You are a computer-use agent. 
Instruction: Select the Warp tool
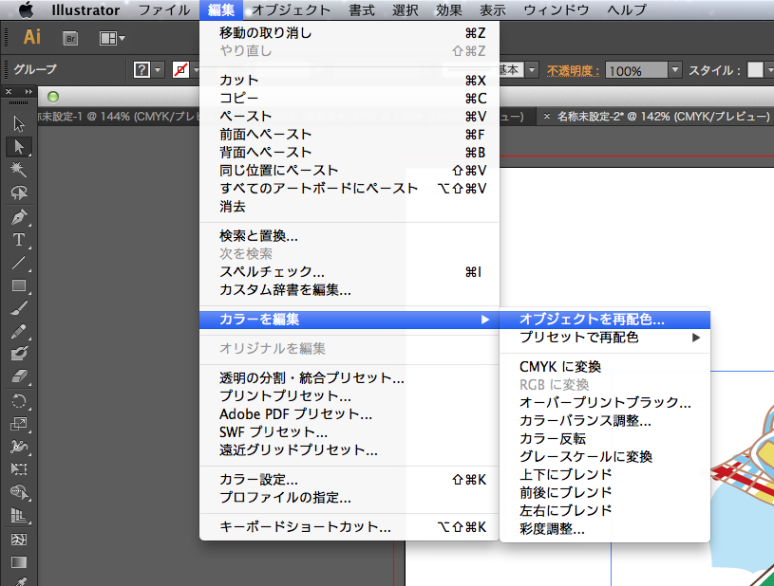19,446
